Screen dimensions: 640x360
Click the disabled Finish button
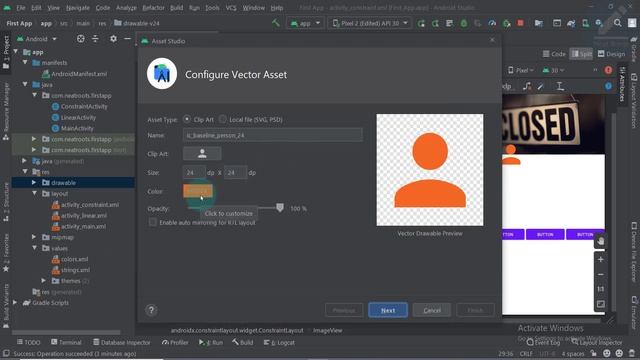coord(475,310)
